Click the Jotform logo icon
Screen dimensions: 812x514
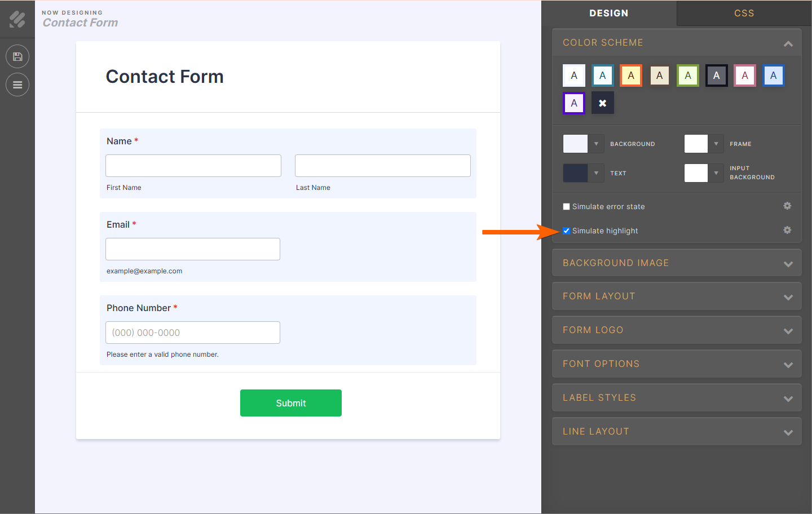click(17, 19)
